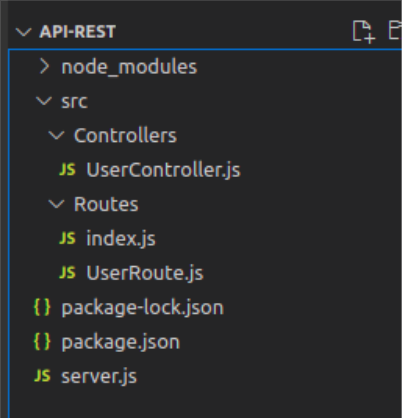Click the braces icon beside package-lock.json
402x418 pixels.
point(42,307)
